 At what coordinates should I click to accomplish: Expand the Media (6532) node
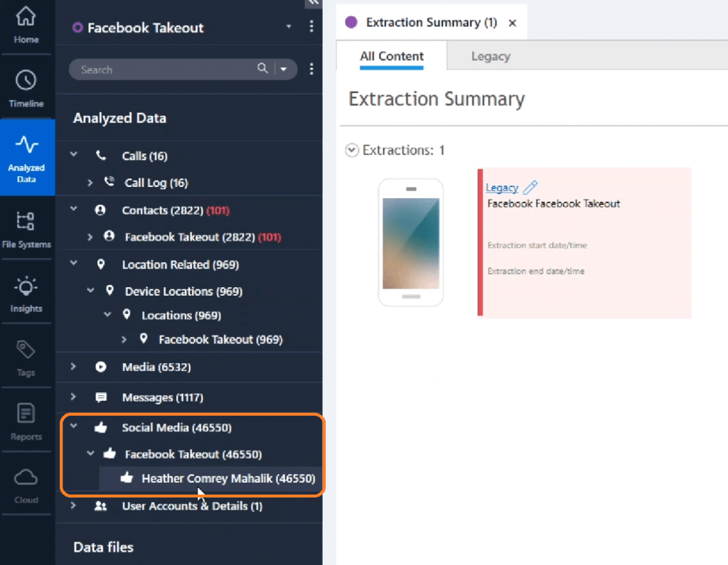click(73, 366)
